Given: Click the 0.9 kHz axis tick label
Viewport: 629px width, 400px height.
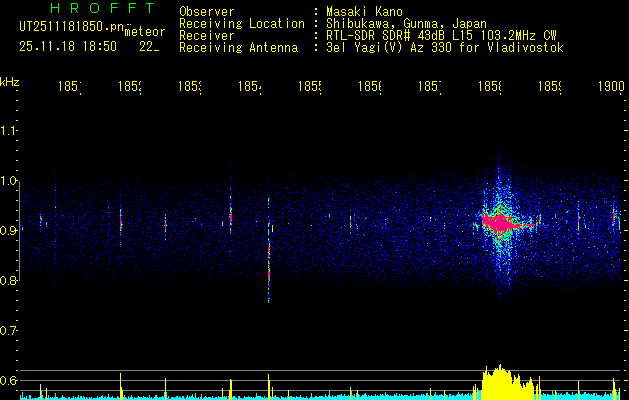Looking at the screenshot, I should [x=8, y=231].
